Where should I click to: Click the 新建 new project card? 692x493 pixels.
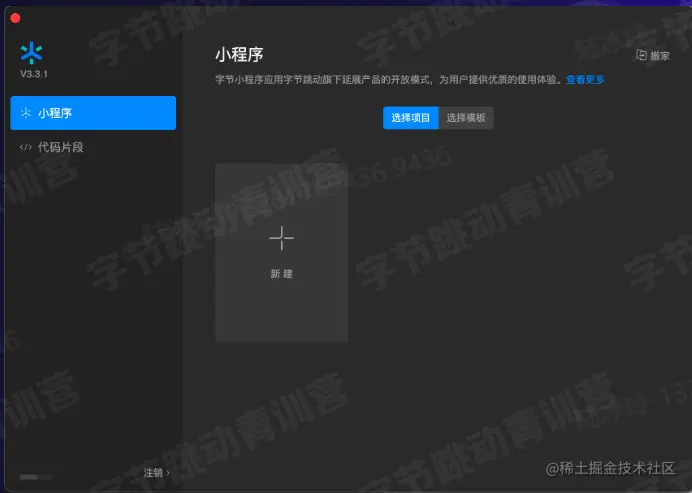tap(282, 253)
